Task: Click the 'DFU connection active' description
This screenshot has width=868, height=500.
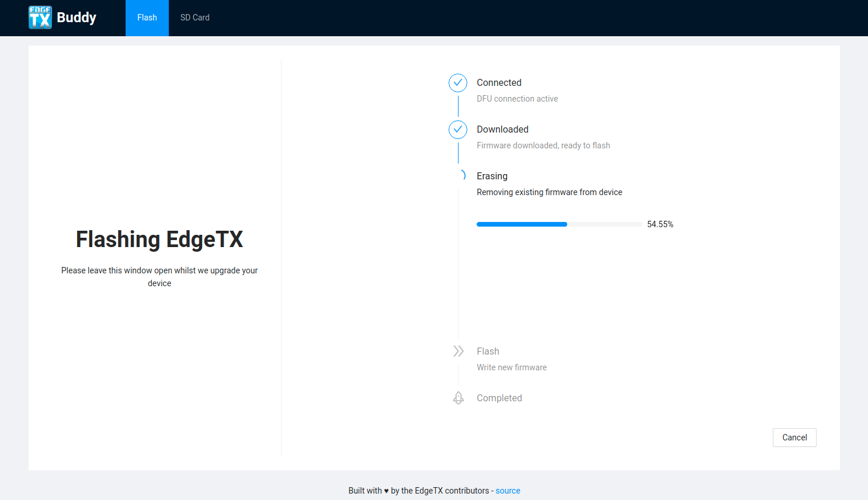Action: point(518,99)
